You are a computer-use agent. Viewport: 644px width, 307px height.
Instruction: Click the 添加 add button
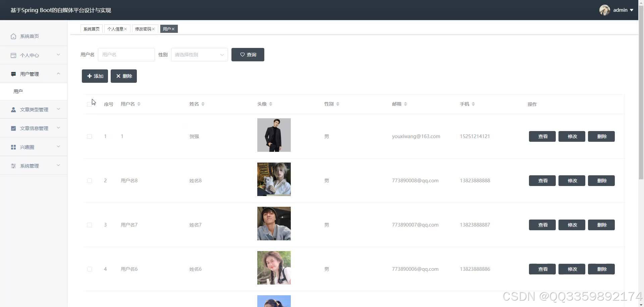coord(95,76)
